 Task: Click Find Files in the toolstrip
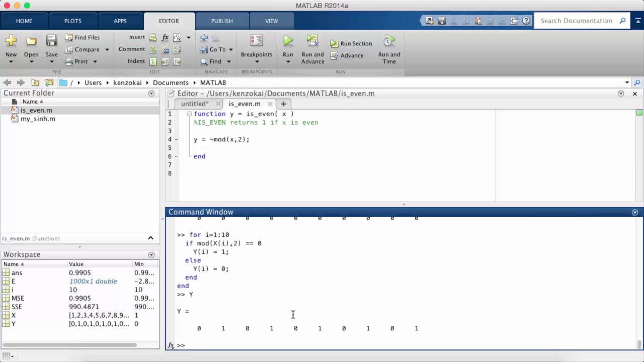tap(82, 37)
